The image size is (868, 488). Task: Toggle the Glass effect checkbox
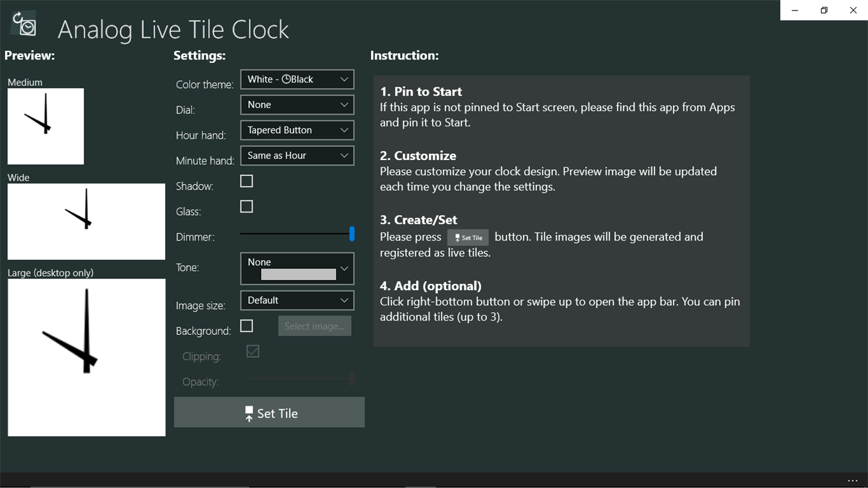(246, 206)
